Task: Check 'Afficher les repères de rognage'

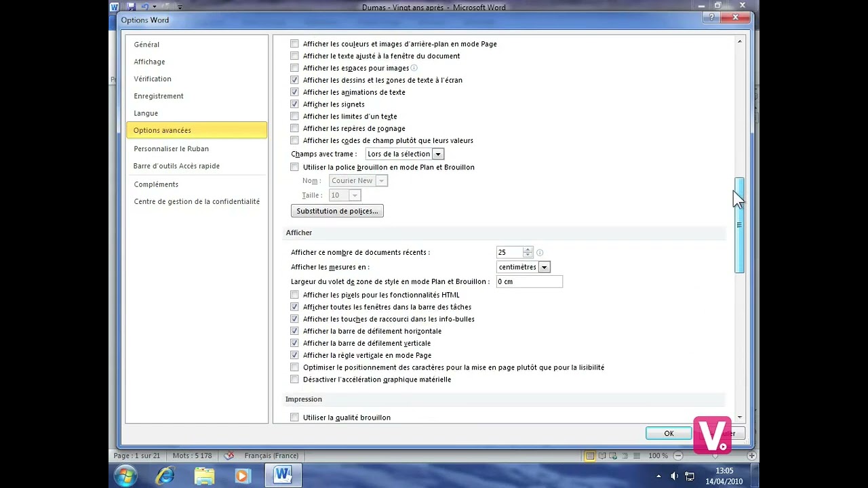Action: (x=294, y=129)
